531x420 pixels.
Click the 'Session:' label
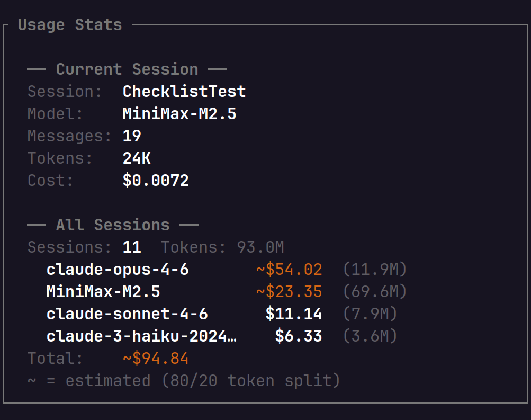tap(65, 92)
